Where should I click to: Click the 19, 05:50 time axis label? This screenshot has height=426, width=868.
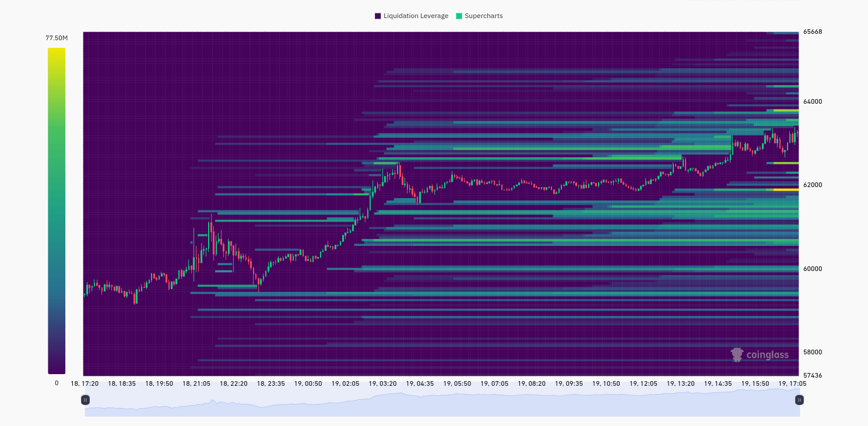pos(458,383)
